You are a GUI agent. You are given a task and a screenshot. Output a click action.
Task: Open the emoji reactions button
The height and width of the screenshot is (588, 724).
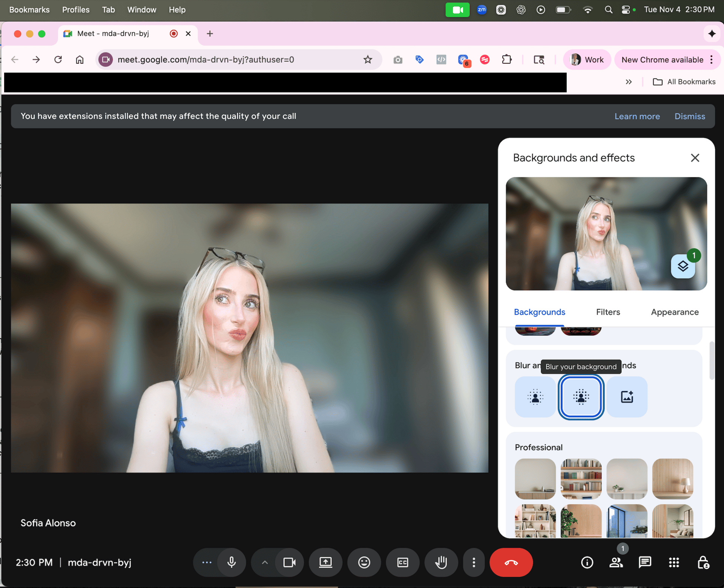[364, 562]
